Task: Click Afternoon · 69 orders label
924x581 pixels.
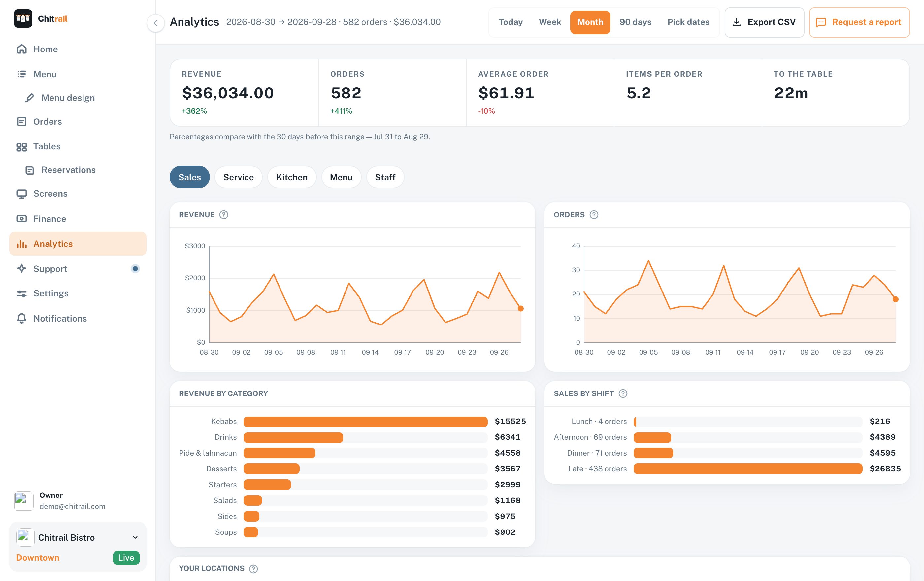Action: click(590, 437)
